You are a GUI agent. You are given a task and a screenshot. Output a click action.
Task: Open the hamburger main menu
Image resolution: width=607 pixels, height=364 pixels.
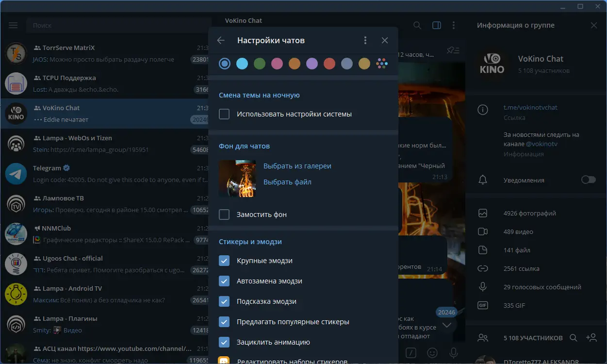click(x=13, y=25)
